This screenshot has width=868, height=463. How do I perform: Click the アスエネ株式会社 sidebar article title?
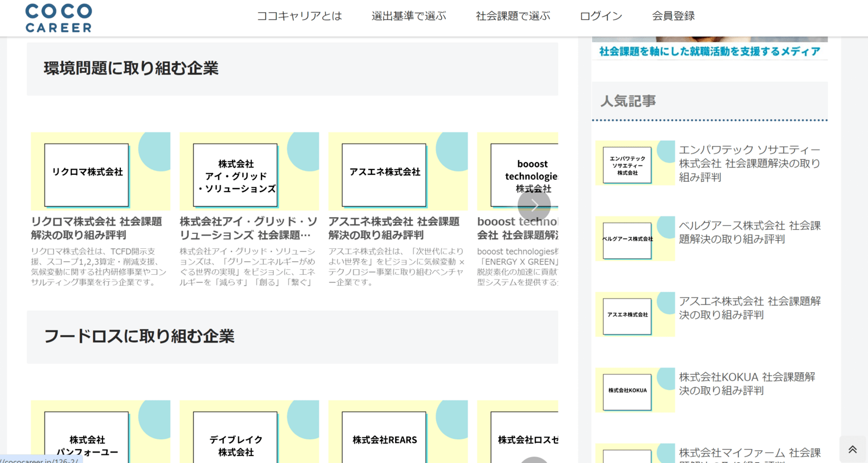tap(749, 308)
